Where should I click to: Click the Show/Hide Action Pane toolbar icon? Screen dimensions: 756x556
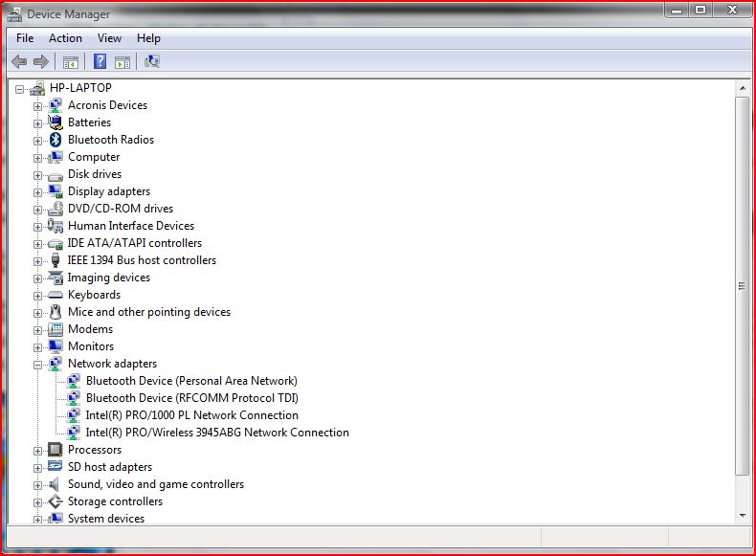[x=122, y=62]
